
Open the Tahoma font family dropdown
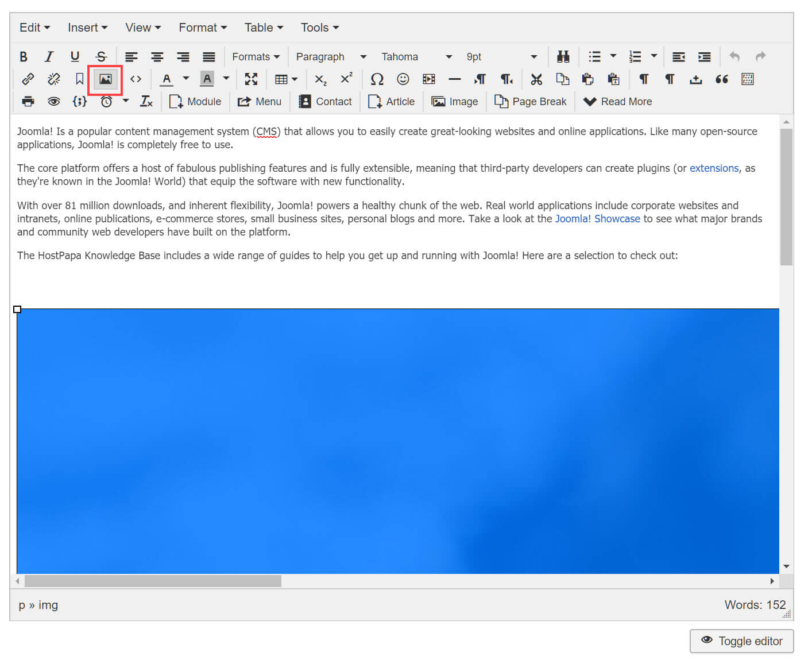(416, 56)
